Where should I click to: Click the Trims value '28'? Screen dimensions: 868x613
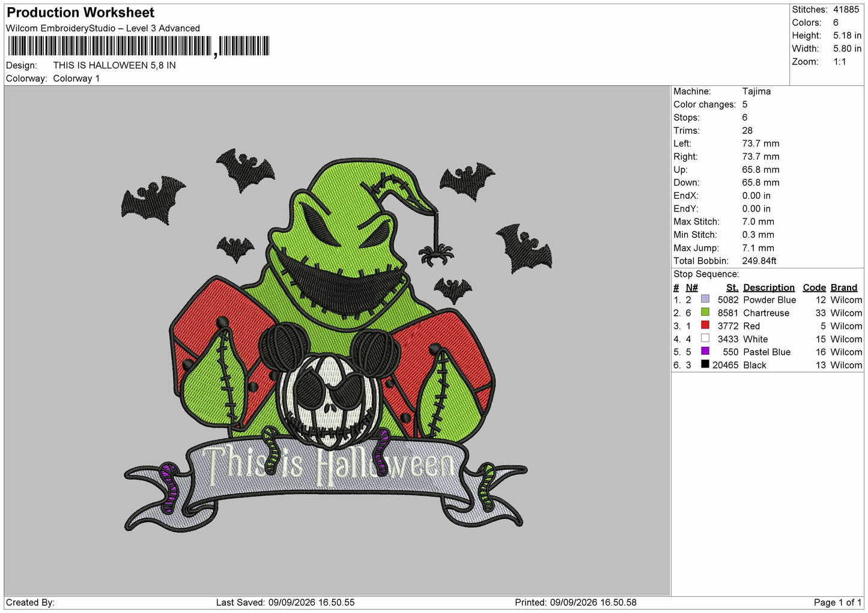coord(747,130)
